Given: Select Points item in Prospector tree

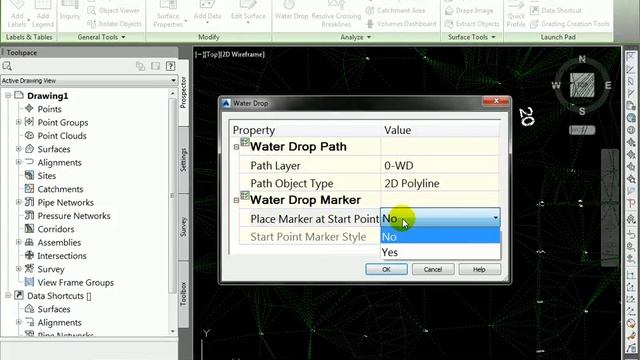Looking at the screenshot, I should coord(49,109).
